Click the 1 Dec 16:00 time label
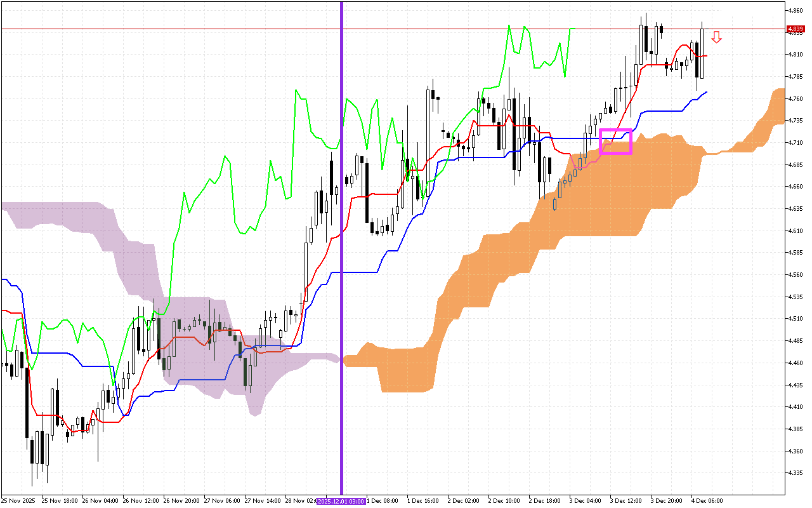The height and width of the screenshot is (508, 812). click(x=422, y=501)
